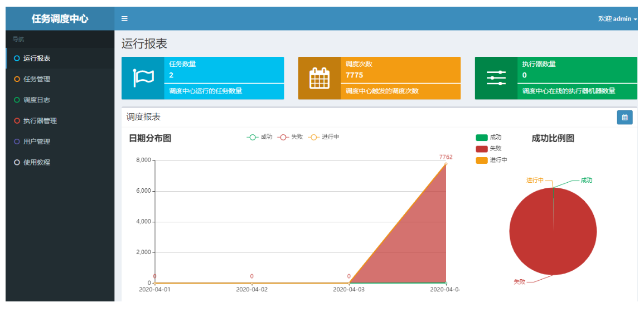This screenshot has height=312, width=644.
Task: Toggle the sidebar with the hamburger icon
Action: (x=124, y=18)
